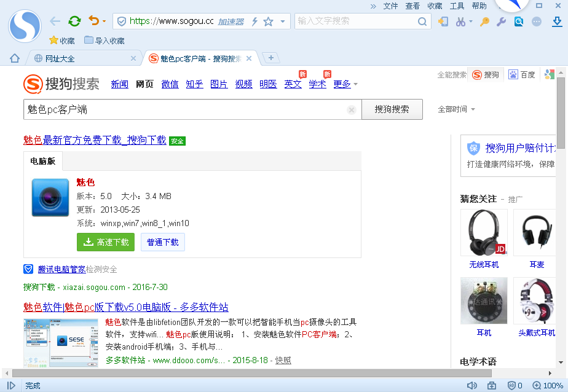Open the 微信 search category
The image size is (568, 392).
point(170,84)
